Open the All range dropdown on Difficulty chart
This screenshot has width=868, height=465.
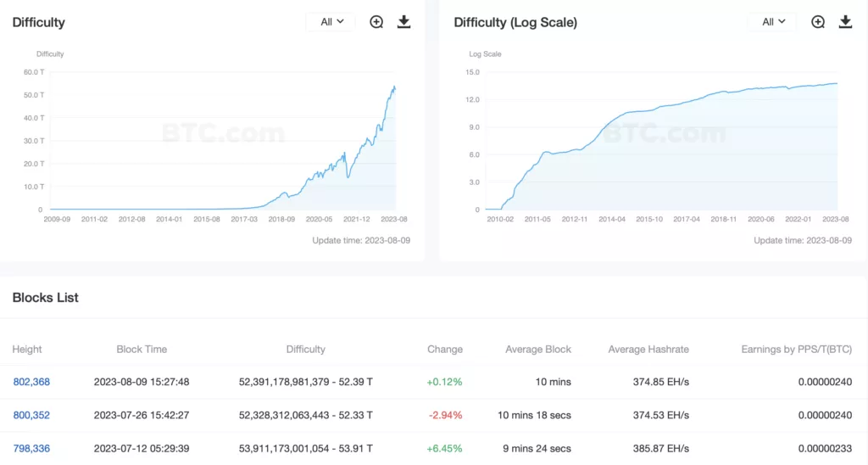(331, 22)
